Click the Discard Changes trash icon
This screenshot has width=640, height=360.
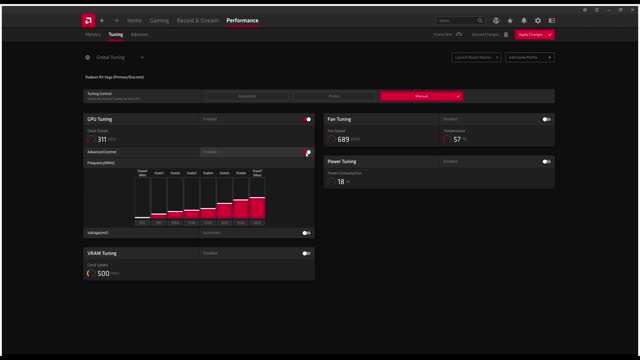click(x=506, y=35)
